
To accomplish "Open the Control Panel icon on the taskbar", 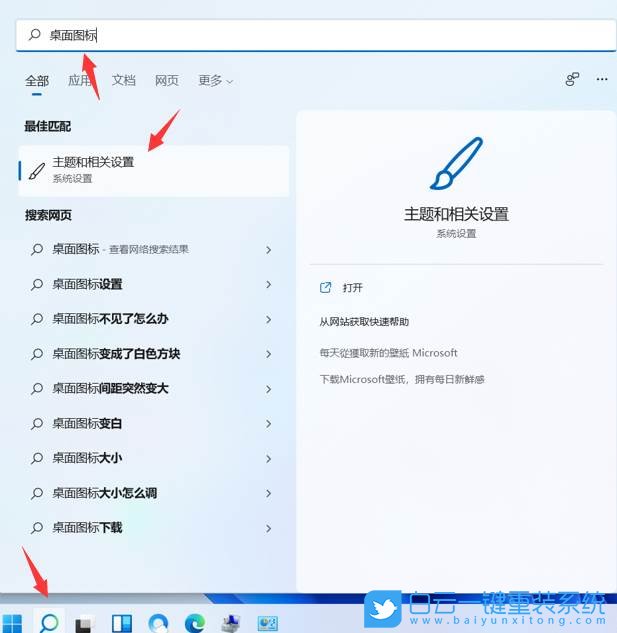I will coord(268,623).
